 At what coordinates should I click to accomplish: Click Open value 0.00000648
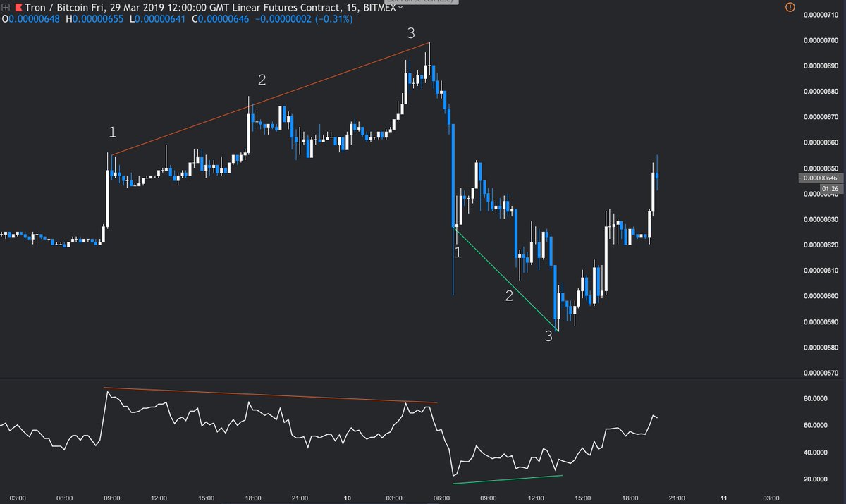point(31,20)
